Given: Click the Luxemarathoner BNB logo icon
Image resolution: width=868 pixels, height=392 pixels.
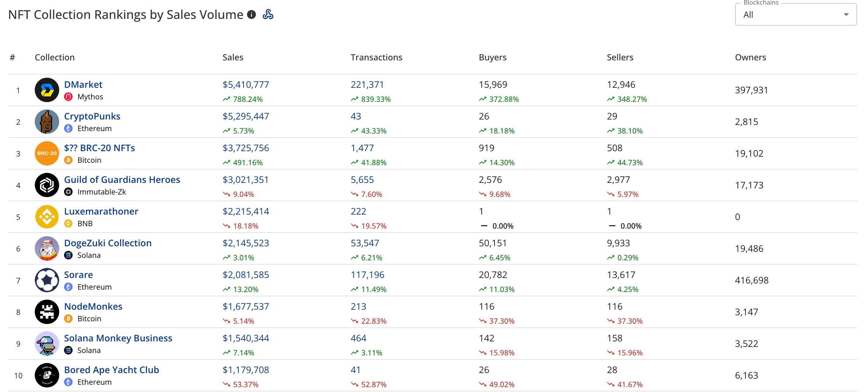Looking at the screenshot, I should click(x=47, y=216).
